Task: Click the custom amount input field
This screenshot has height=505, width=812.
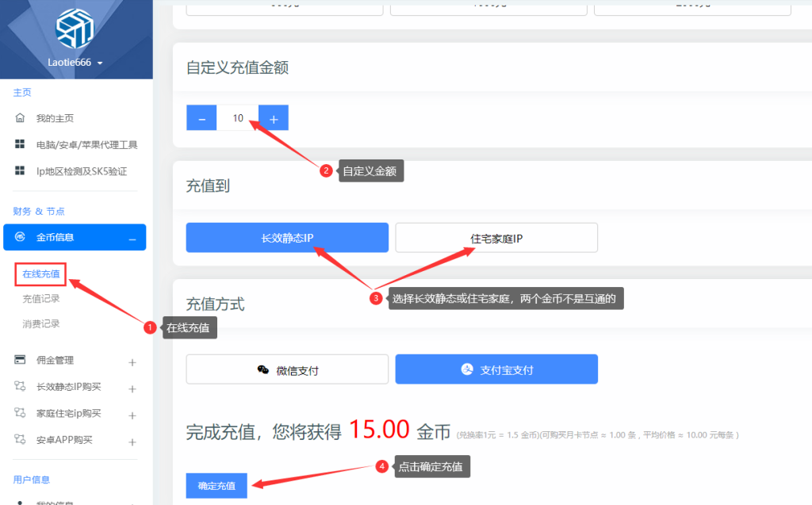Action: [x=238, y=118]
